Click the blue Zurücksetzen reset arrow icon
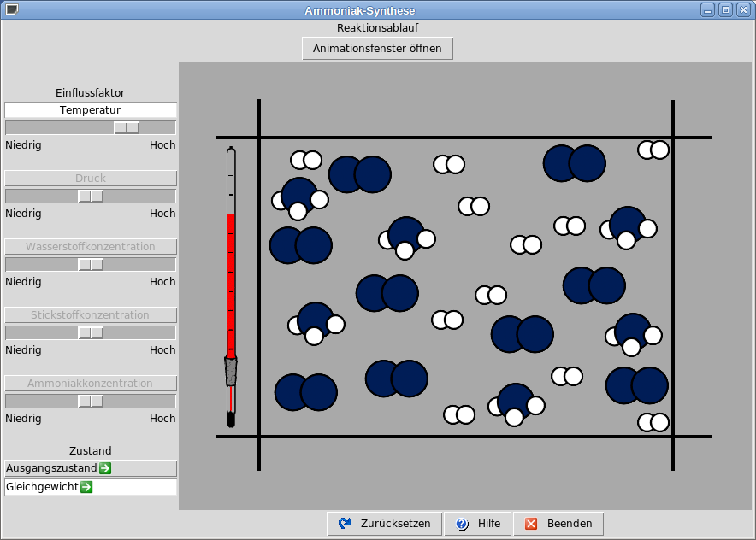The image size is (756, 540). [x=345, y=524]
